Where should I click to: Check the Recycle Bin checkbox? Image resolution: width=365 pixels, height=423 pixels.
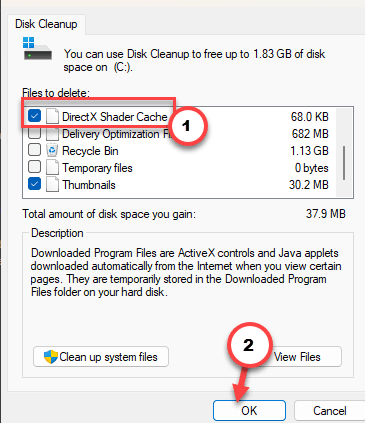[x=34, y=150]
